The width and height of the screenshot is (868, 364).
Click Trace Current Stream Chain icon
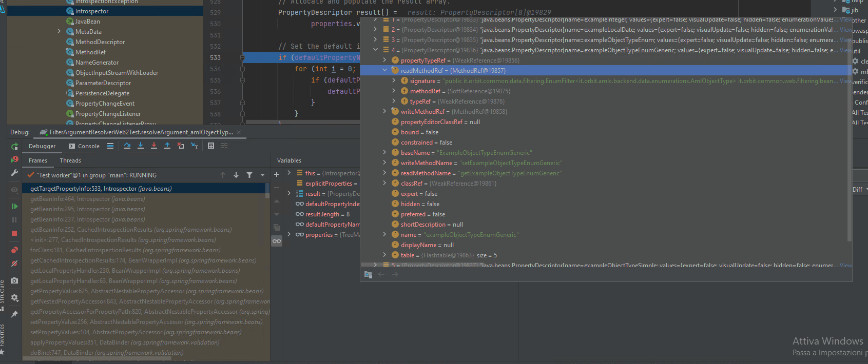click(x=224, y=146)
